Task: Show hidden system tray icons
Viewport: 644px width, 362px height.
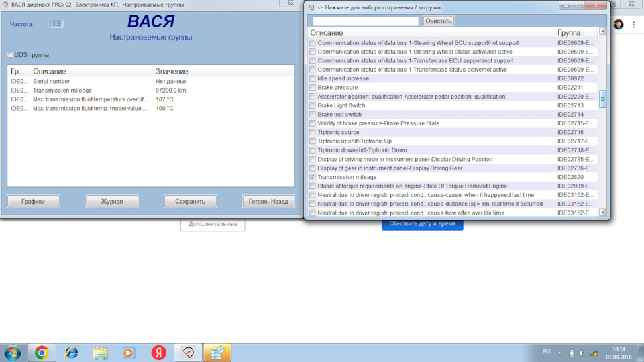Action: 559,353
